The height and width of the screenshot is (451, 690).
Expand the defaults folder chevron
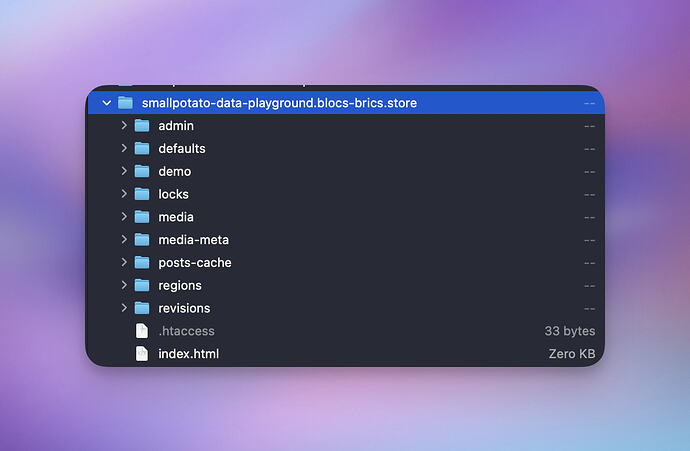click(x=124, y=148)
